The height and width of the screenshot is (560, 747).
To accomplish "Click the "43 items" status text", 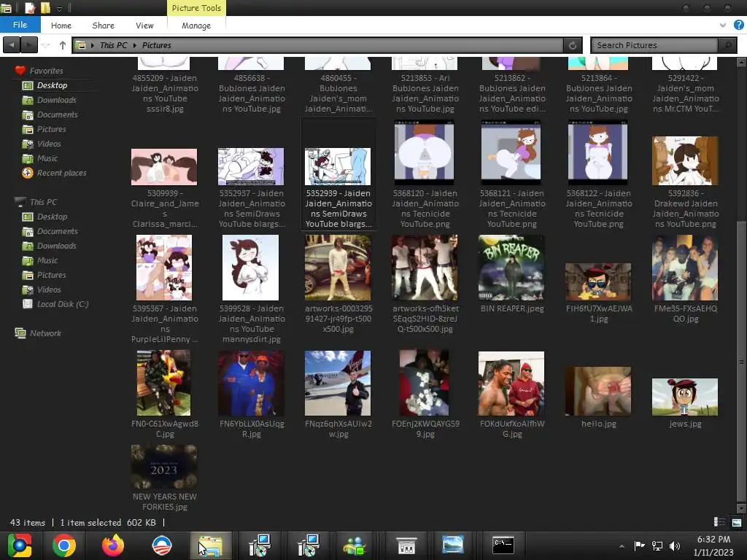I will tap(28, 522).
